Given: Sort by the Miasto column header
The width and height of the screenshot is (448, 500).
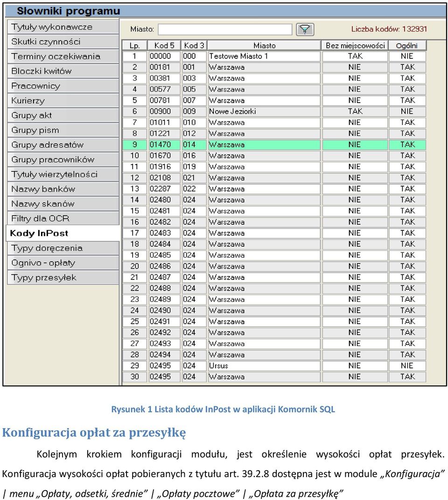Looking at the screenshot, I should coord(264,45).
